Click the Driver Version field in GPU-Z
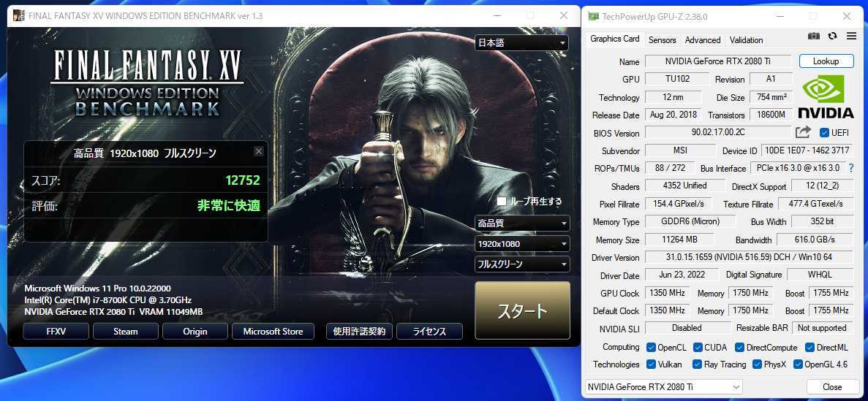Viewport: 868px width, 401px height. tap(749, 257)
